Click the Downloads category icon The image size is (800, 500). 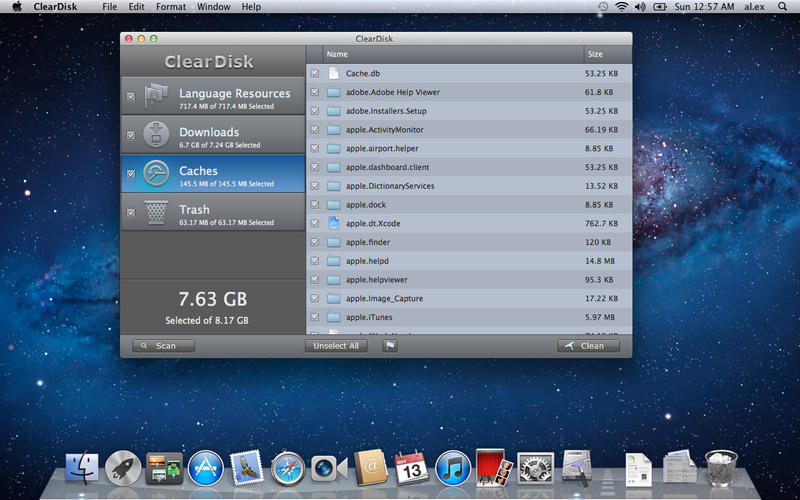[155, 135]
